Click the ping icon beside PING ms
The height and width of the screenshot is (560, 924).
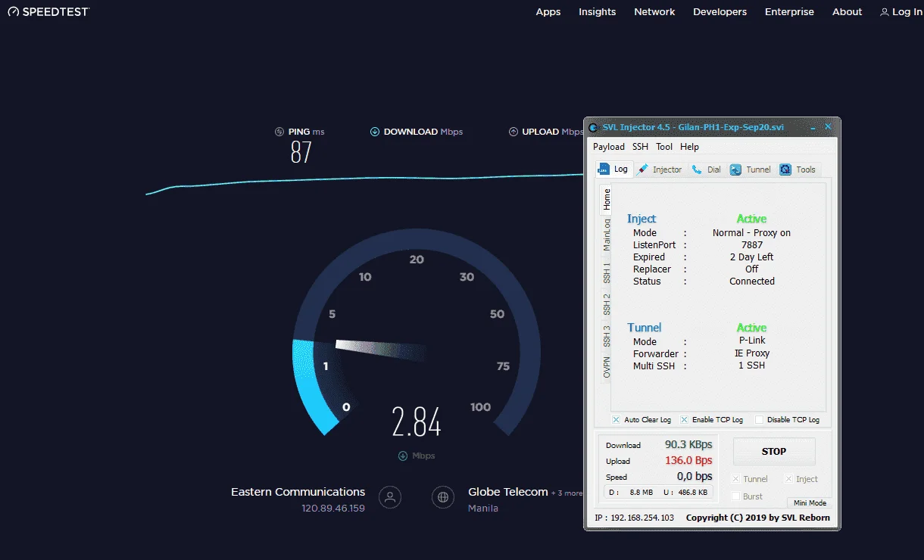tap(279, 132)
